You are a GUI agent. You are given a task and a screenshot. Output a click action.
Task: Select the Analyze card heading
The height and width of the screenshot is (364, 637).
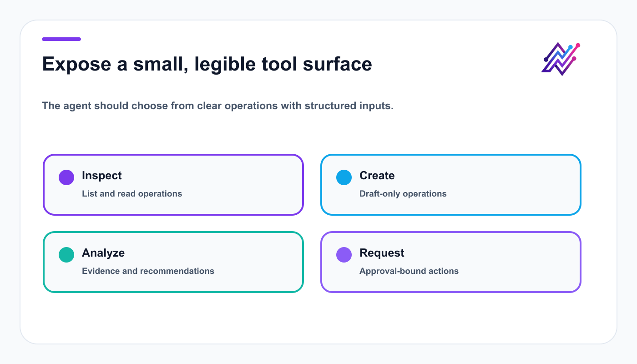click(103, 253)
